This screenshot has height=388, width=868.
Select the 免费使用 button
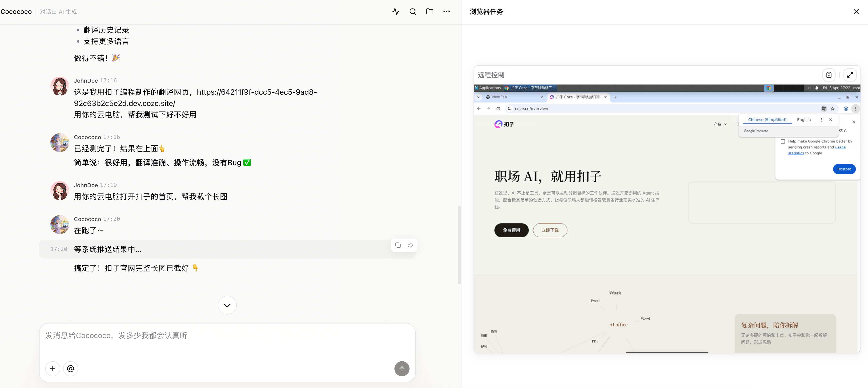(511, 230)
